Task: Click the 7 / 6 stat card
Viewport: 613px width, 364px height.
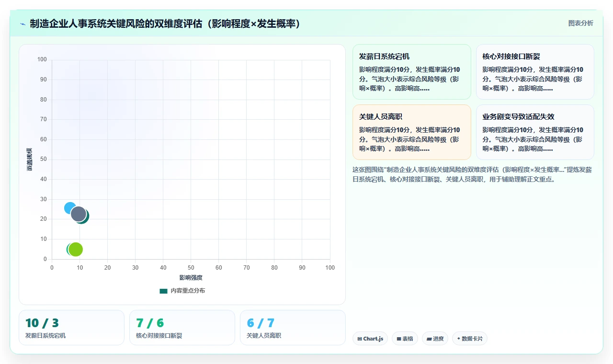Action: (x=182, y=328)
